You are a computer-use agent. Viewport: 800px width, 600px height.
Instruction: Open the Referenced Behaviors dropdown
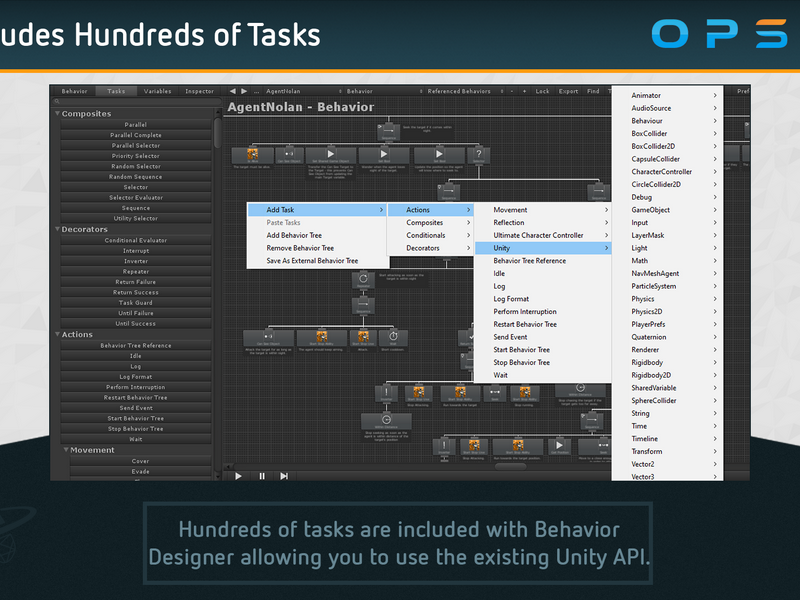coord(465,91)
